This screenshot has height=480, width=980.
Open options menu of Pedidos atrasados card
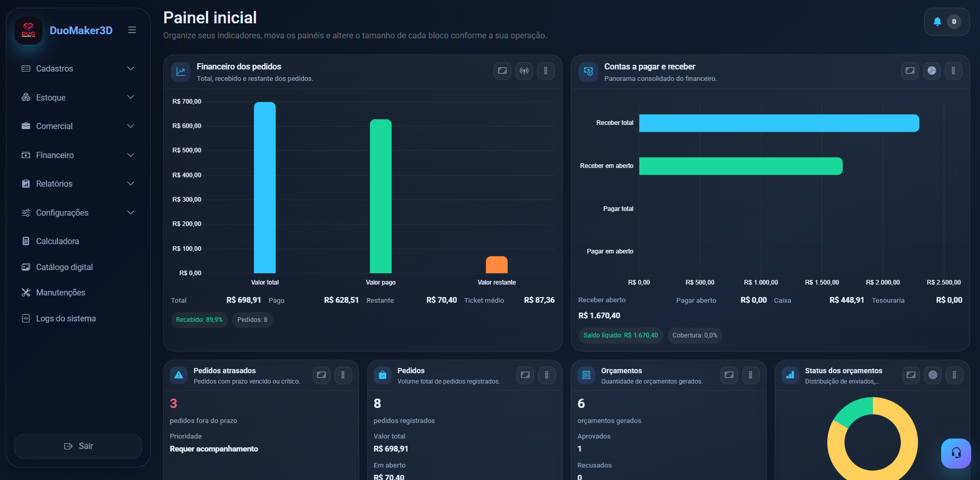click(x=343, y=375)
